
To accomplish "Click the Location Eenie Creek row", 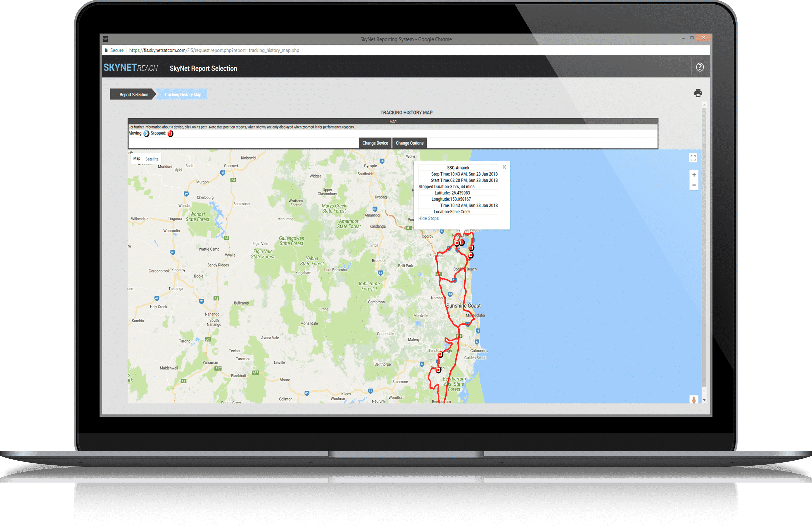I will pos(458,212).
